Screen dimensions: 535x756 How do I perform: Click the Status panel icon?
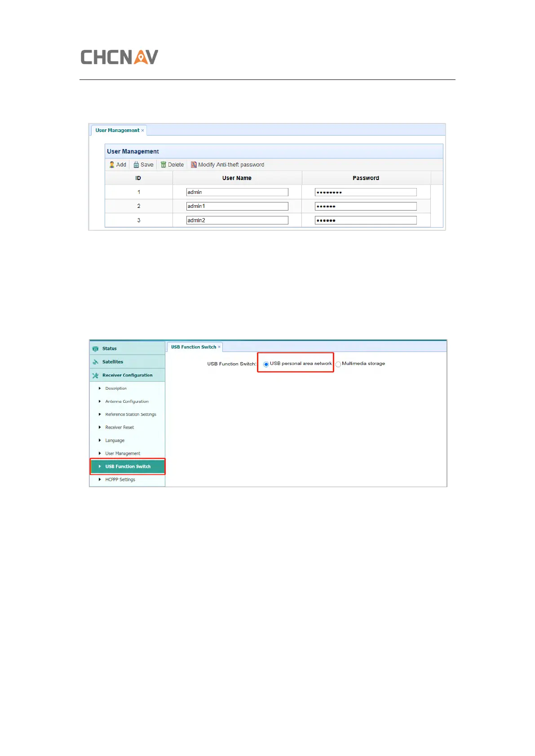[95, 349]
